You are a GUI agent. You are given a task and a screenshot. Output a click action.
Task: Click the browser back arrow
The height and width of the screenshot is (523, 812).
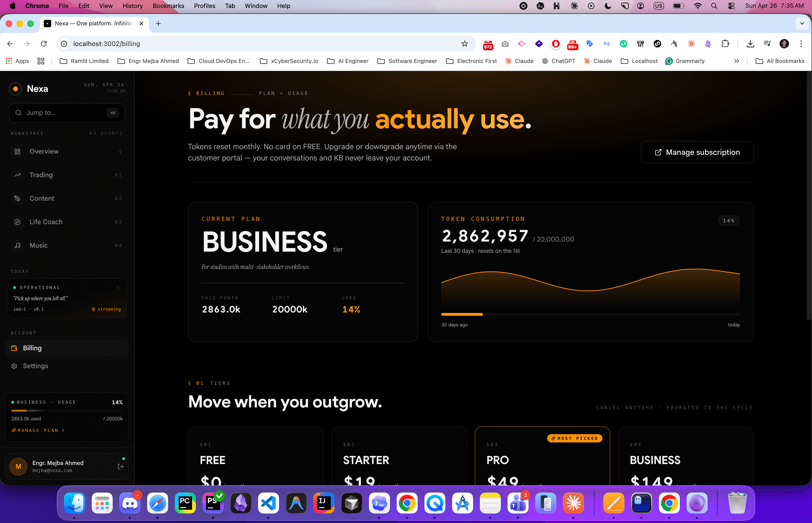pos(10,44)
